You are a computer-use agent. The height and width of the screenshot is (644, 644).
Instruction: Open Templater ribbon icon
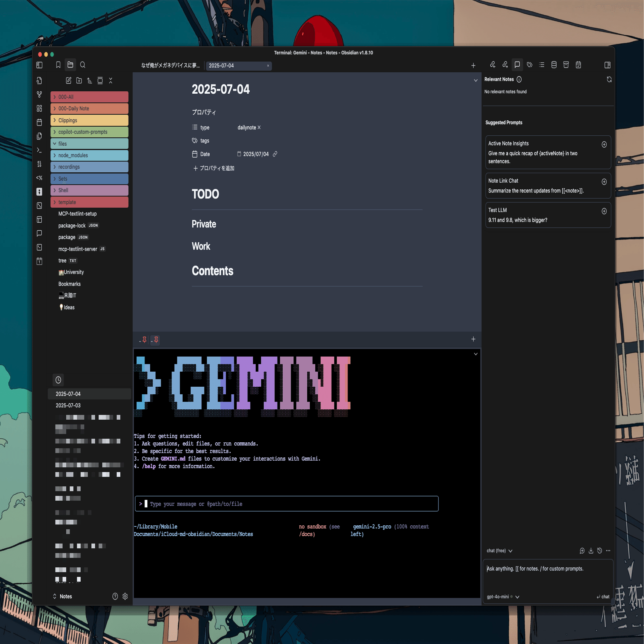pos(39,178)
